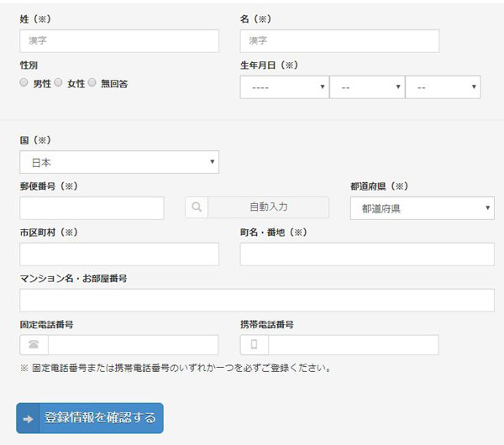Click the 市区町村 city input field
The width and height of the screenshot is (504, 445).
pos(119,254)
